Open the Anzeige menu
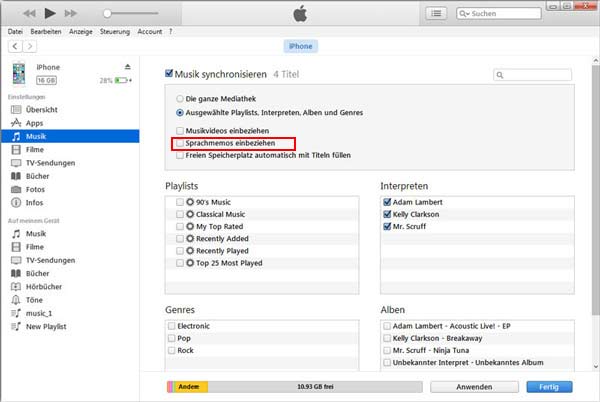Image resolution: width=600 pixels, height=402 pixels. [x=81, y=32]
